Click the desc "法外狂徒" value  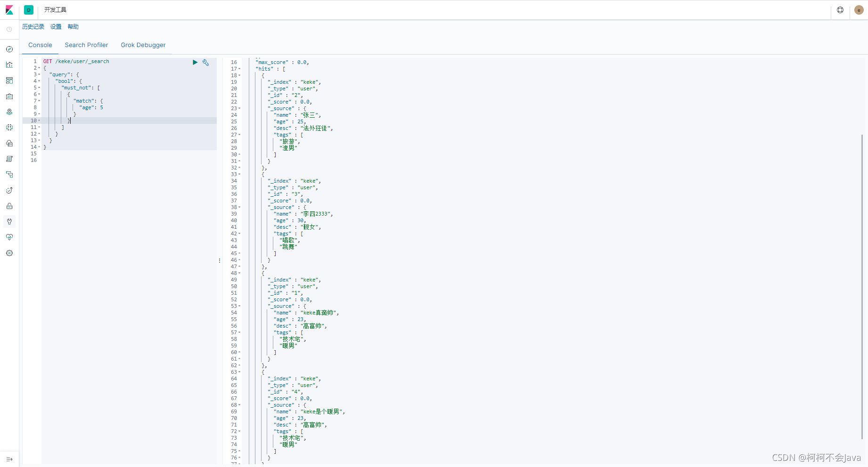(x=316, y=129)
